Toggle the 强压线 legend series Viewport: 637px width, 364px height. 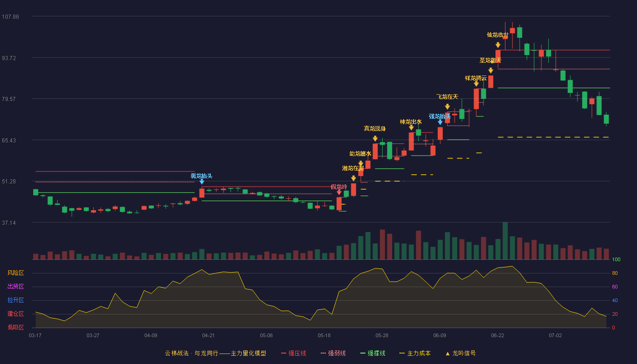293,353
